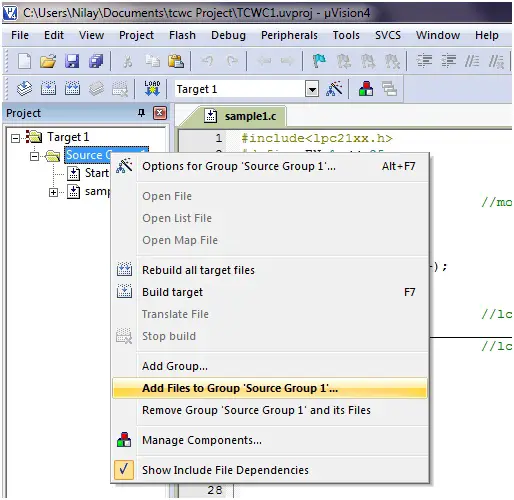Select Build target in context menu
This screenshot has height=500, width=514.
point(270,292)
